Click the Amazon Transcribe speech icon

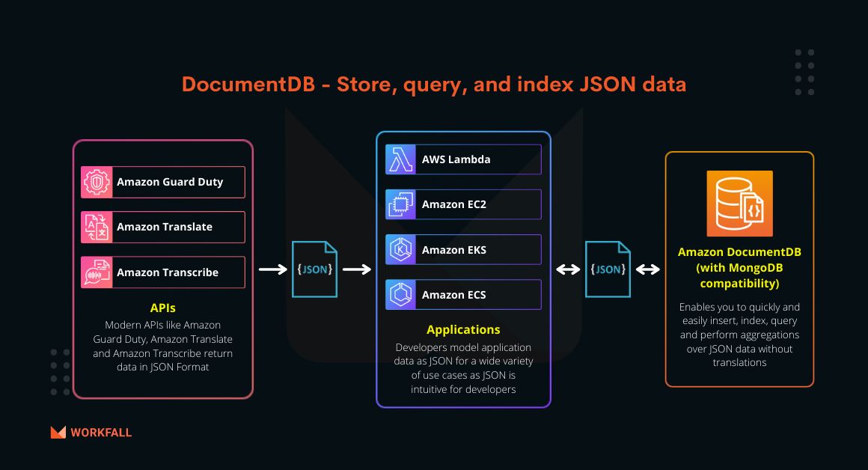pyautogui.click(x=97, y=272)
